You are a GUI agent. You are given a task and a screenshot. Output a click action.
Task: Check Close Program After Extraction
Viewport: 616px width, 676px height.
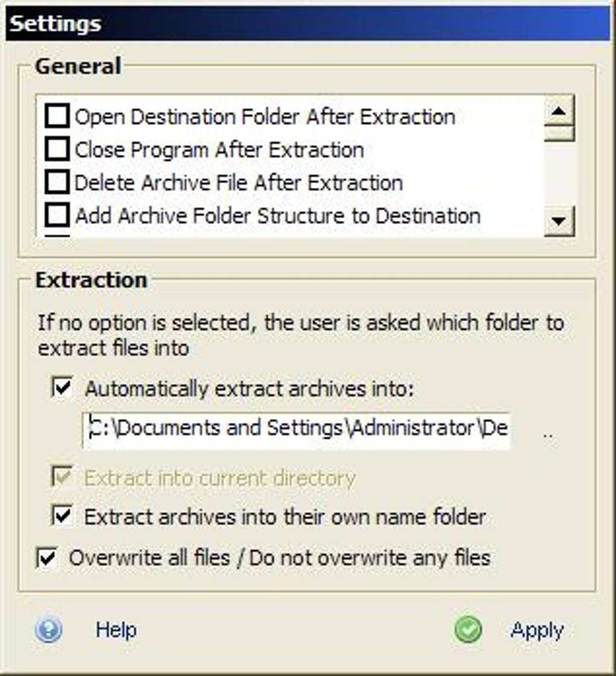click(57, 149)
